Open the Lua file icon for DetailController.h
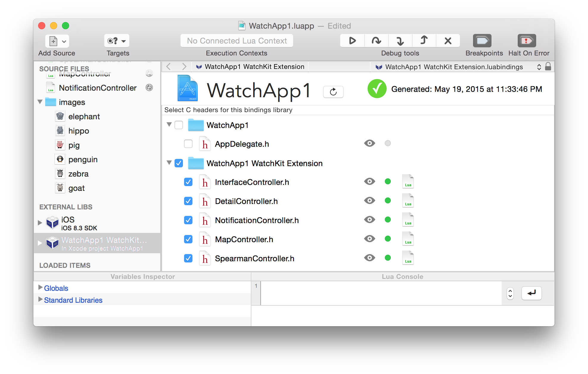 408,200
